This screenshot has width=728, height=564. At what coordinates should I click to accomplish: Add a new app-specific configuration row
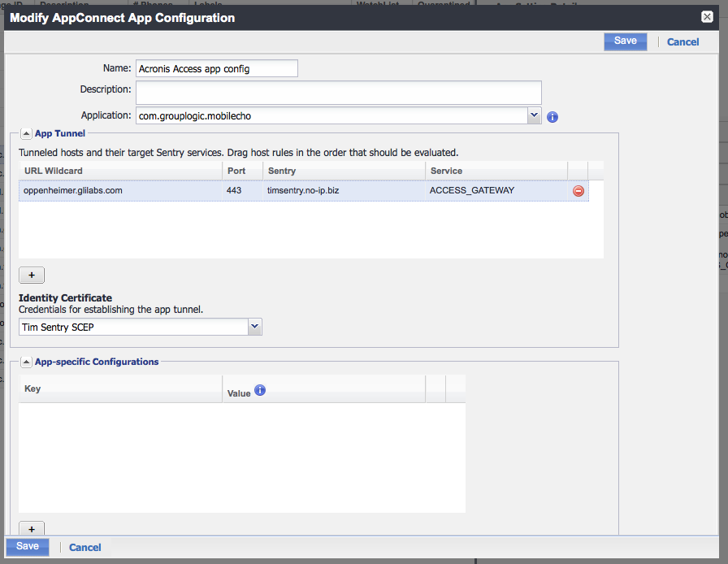tap(32, 529)
